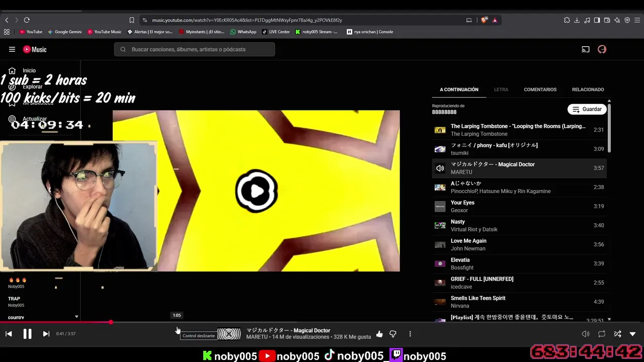Click the browser address bar URL
This screenshot has width=644, height=362.
coord(247,20)
